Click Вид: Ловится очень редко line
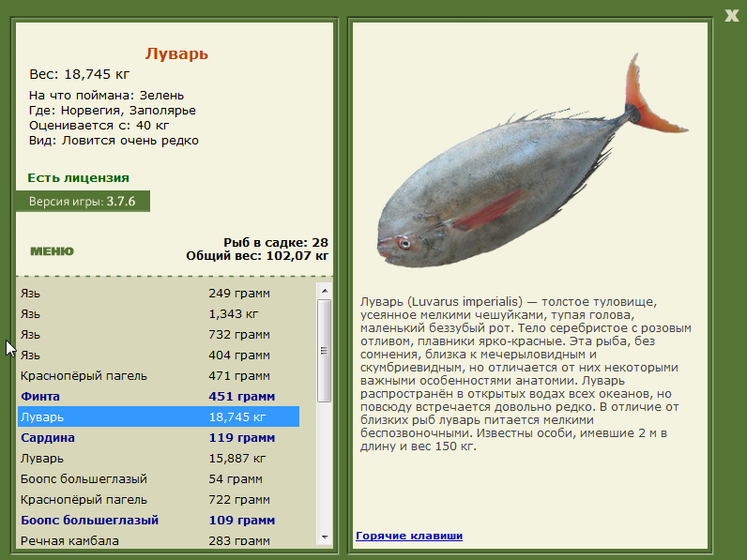Screen dimensions: 747x560 [x=114, y=141]
